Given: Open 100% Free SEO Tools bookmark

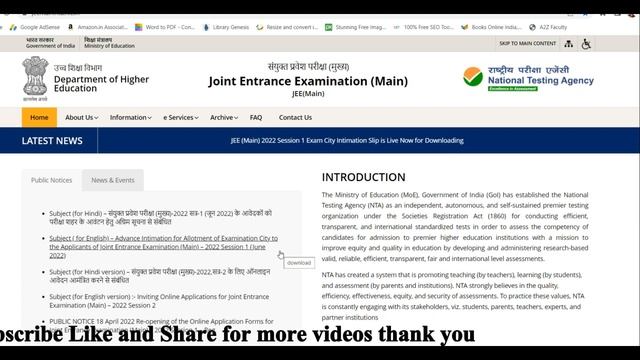Looking at the screenshot, I should coord(423,27).
